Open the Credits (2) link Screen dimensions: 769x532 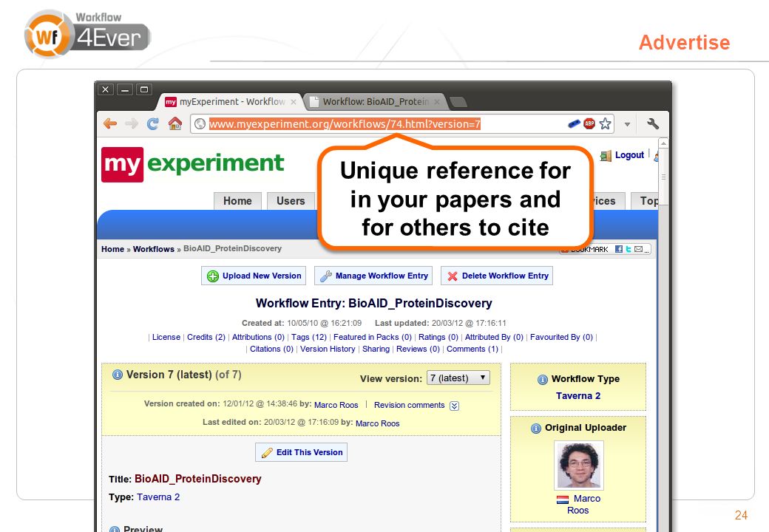(206, 337)
